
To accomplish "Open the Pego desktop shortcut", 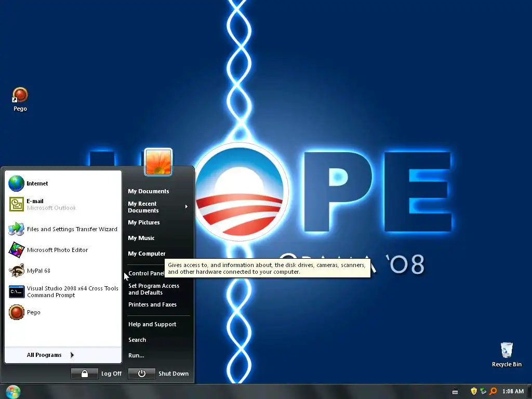I will pyautogui.click(x=20, y=99).
